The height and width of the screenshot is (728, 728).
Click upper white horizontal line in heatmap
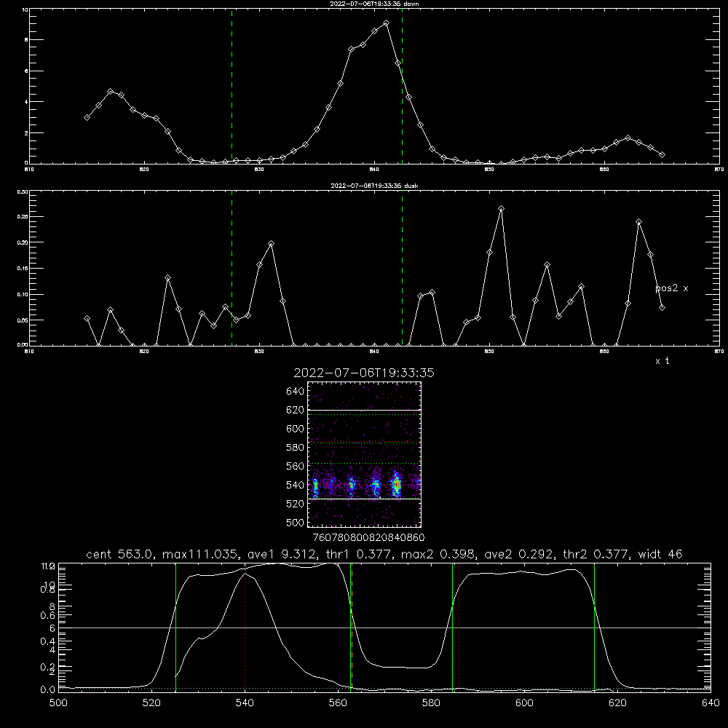coord(364,410)
